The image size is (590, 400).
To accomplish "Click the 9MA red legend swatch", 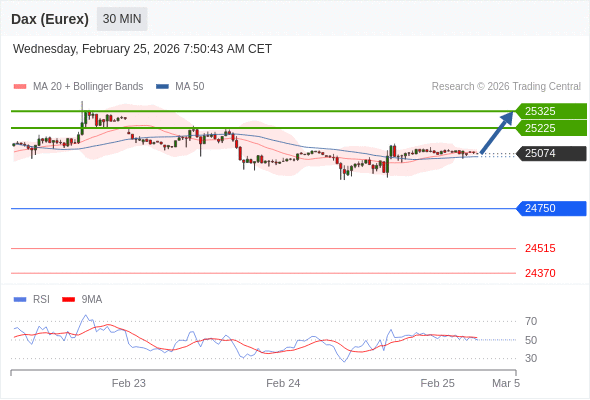I will [68, 300].
